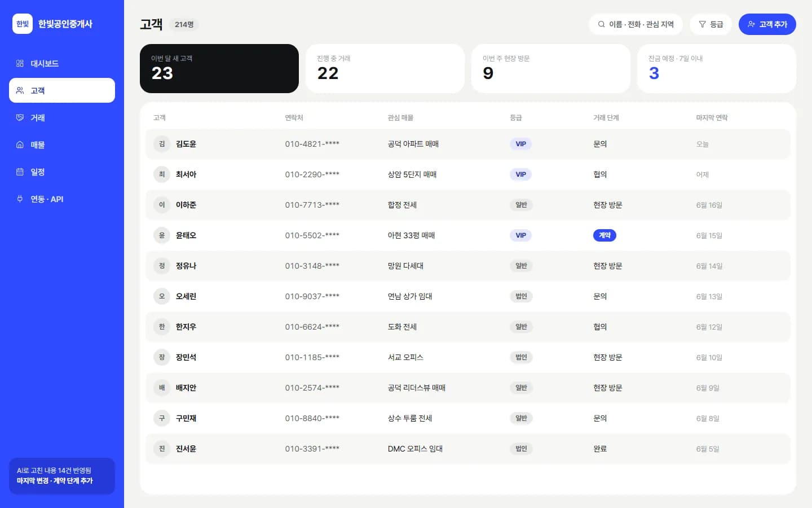Screen dimensions: 812x508
Task: Click the 장 avatar for 장민석
Action: coord(162,357)
